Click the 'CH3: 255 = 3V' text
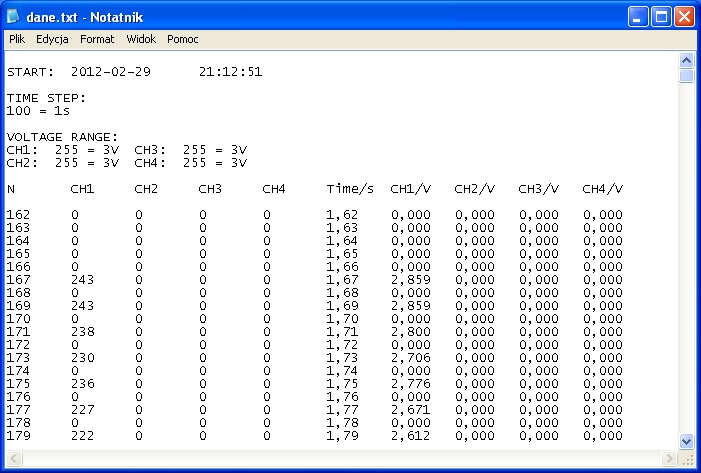Screen dimensions: 701x473 pos(191,150)
